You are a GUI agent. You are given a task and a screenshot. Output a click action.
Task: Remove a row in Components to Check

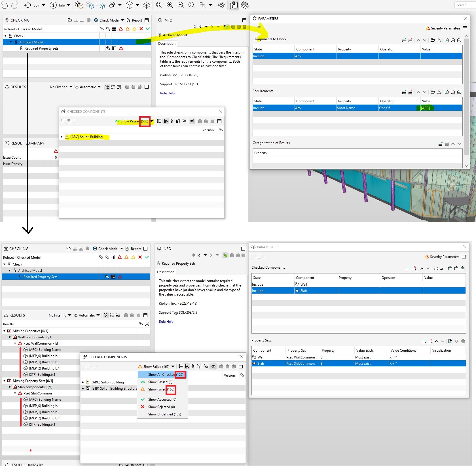pyautogui.click(x=410, y=40)
